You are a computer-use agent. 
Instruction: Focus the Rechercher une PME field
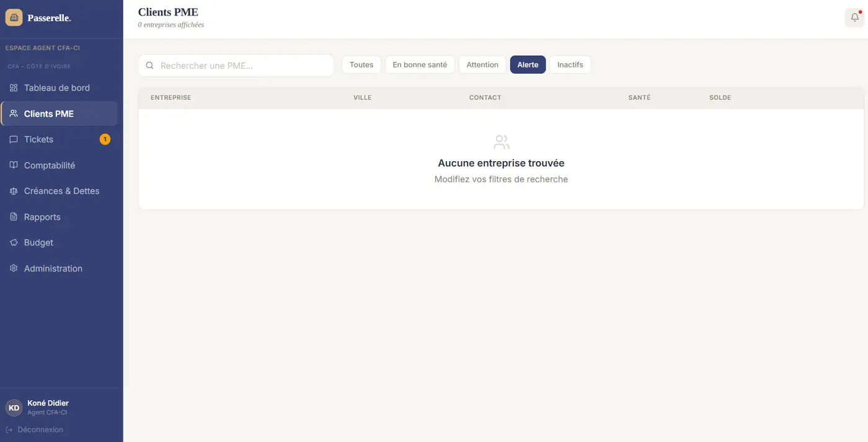pyautogui.click(x=236, y=66)
